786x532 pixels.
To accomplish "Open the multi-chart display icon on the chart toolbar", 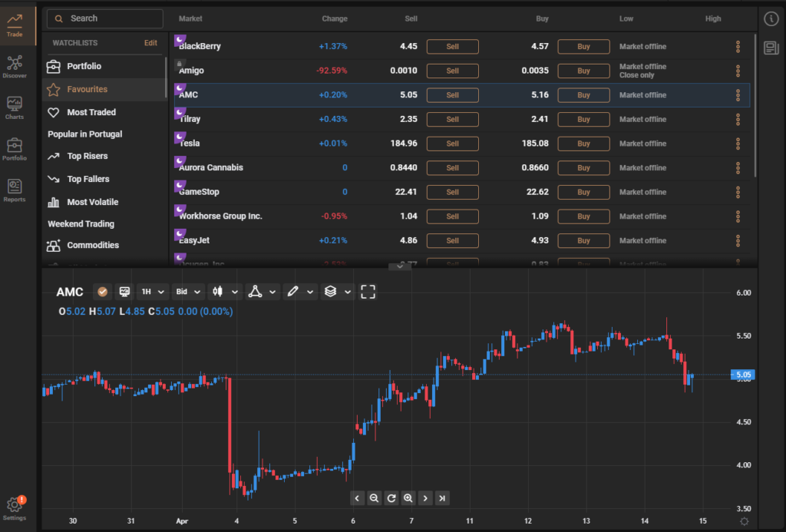I will pos(124,292).
